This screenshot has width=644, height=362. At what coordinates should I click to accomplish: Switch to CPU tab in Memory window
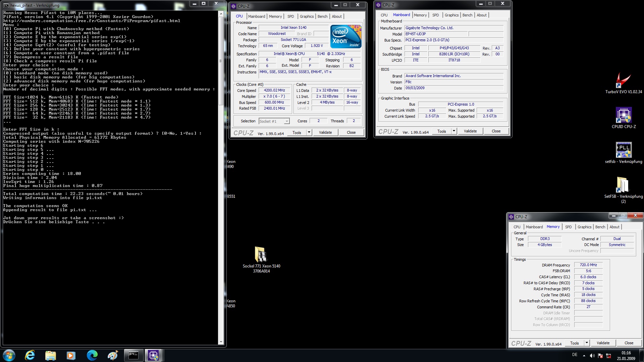point(517,227)
